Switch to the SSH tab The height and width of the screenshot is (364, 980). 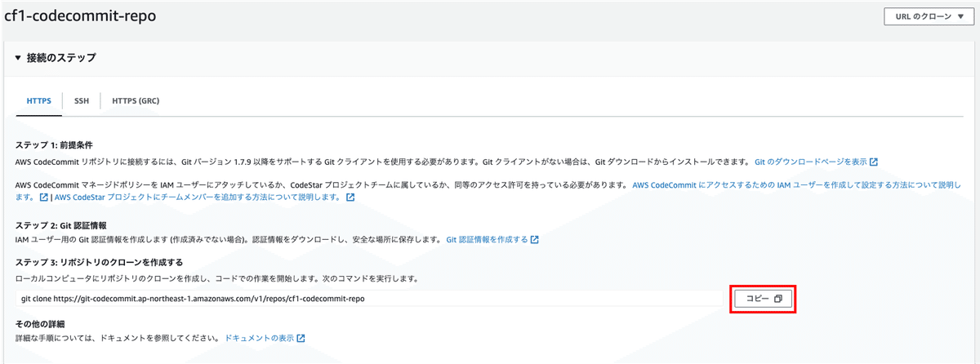coord(82,101)
